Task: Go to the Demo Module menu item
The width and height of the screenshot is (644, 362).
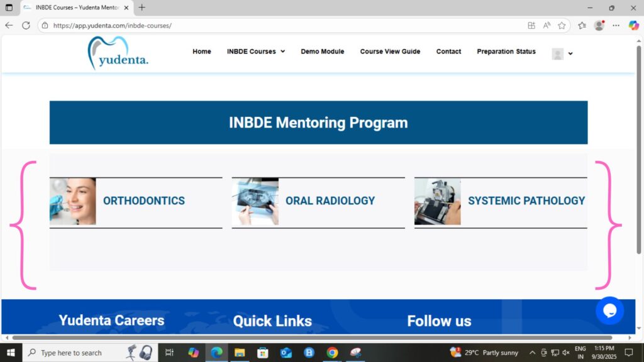Action: pos(322,52)
